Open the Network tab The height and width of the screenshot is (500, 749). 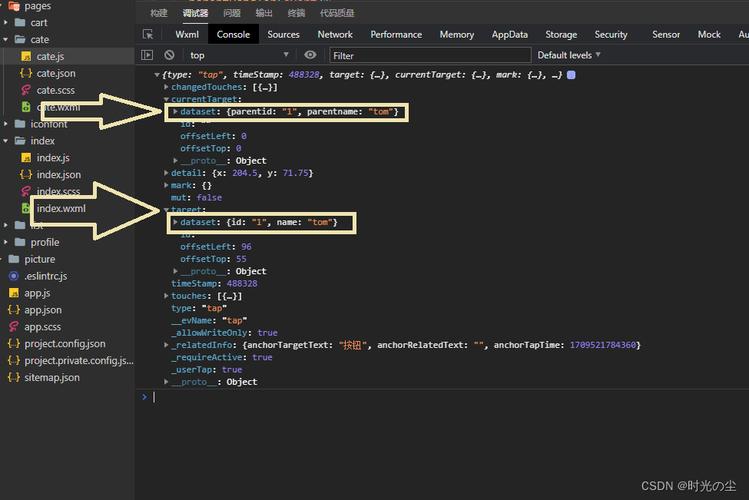(335, 34)
